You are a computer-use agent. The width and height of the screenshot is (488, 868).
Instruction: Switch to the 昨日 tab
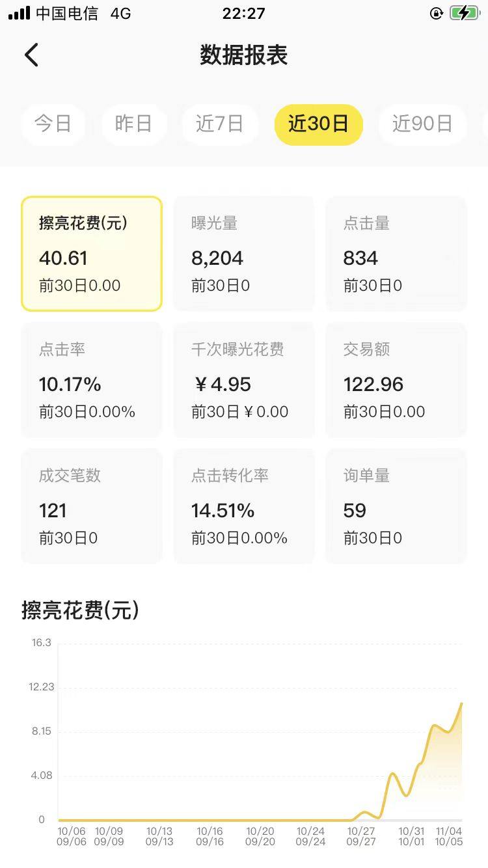pos(133,124)
